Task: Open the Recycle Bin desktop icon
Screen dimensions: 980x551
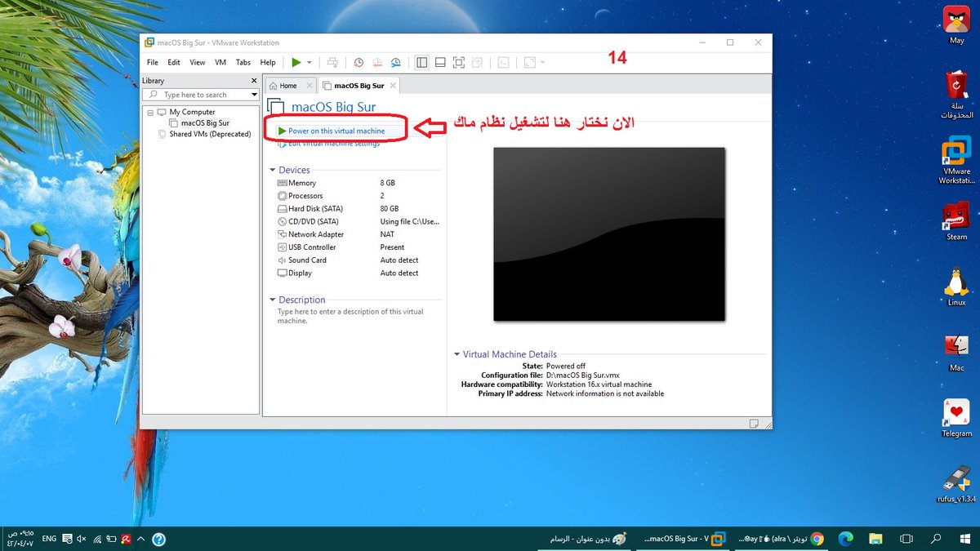Action: [x=956, y=95]
